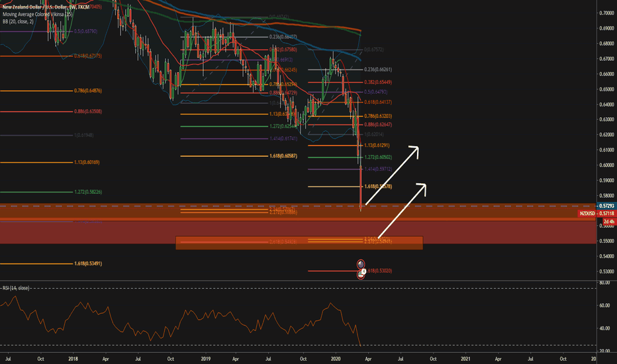Click 60.00 on the RSI axis
Image resolution: width=617 pixels, height=364 pixels.
604,305
